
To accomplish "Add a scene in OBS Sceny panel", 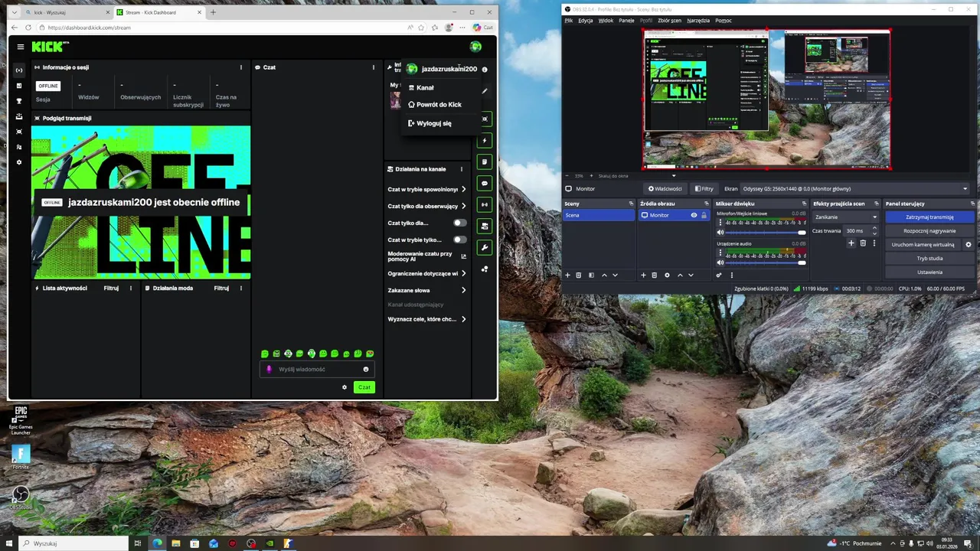I will point(567,275).
